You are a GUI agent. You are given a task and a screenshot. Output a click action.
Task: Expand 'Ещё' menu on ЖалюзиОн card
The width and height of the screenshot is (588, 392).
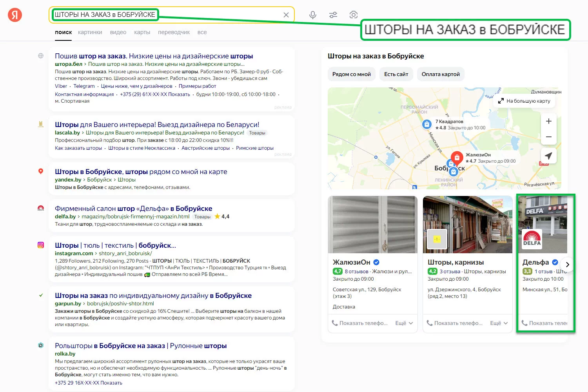[x=404, y=323]
